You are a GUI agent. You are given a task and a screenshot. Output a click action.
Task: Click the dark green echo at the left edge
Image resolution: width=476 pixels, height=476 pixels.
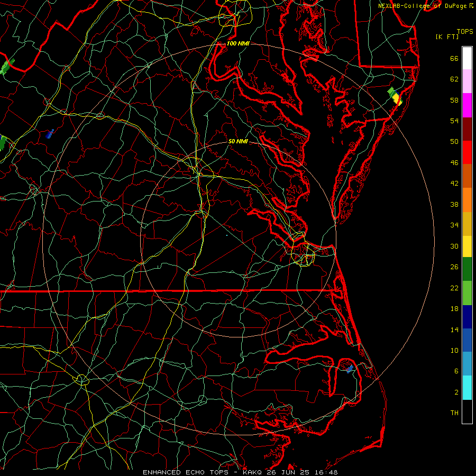tap(3, 143)
